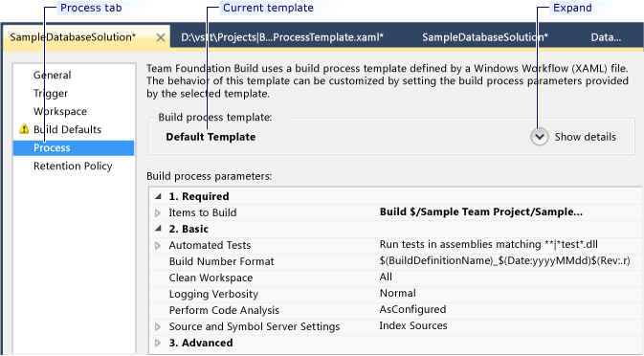
Task: Expand the Automated Tests row
Action: (x=158, y=245)
